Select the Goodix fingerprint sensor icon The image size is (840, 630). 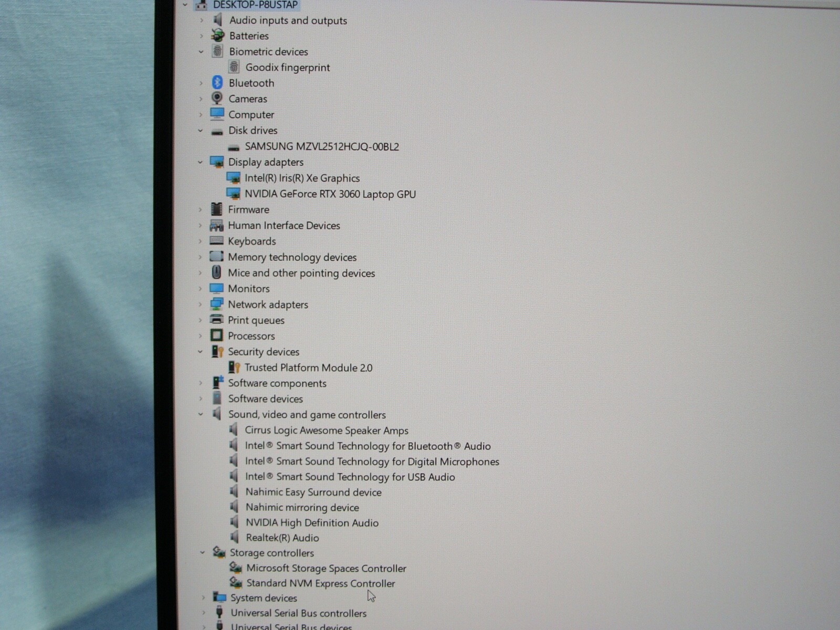(x=235, y=67)
